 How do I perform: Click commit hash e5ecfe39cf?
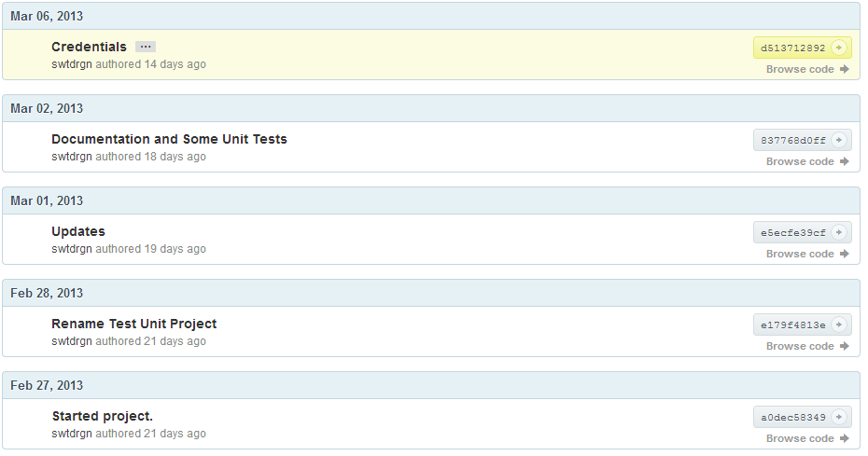coord(793,232)
